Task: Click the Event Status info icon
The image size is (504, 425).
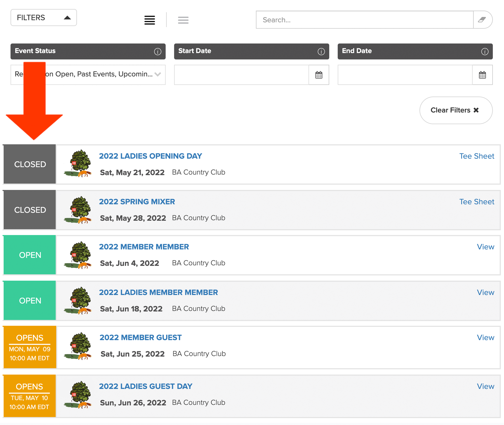Action: (157, 51)
